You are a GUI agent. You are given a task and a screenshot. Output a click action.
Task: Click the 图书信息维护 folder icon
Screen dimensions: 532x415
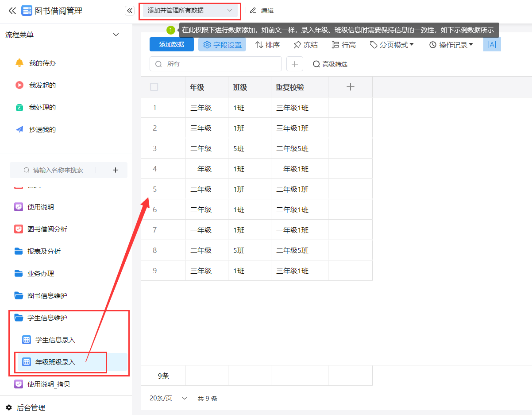pyautogui.click(x=19, y=295)
